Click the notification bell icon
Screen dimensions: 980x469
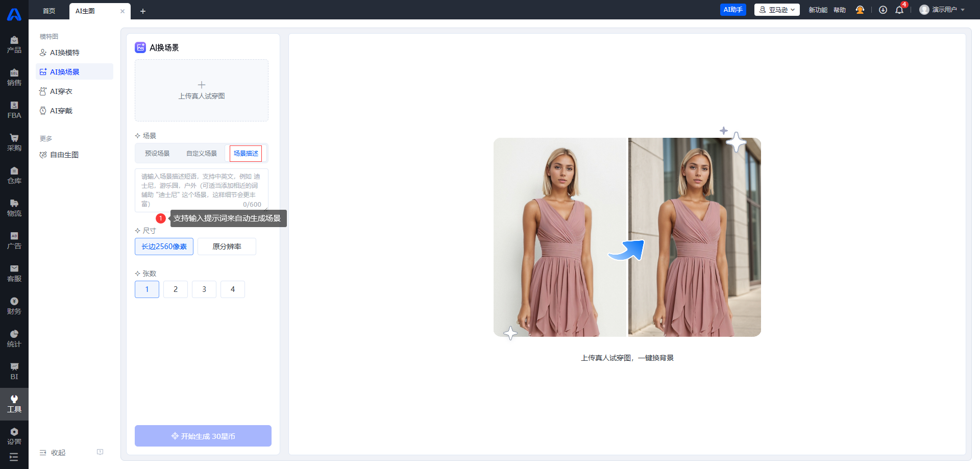[899, 10]
